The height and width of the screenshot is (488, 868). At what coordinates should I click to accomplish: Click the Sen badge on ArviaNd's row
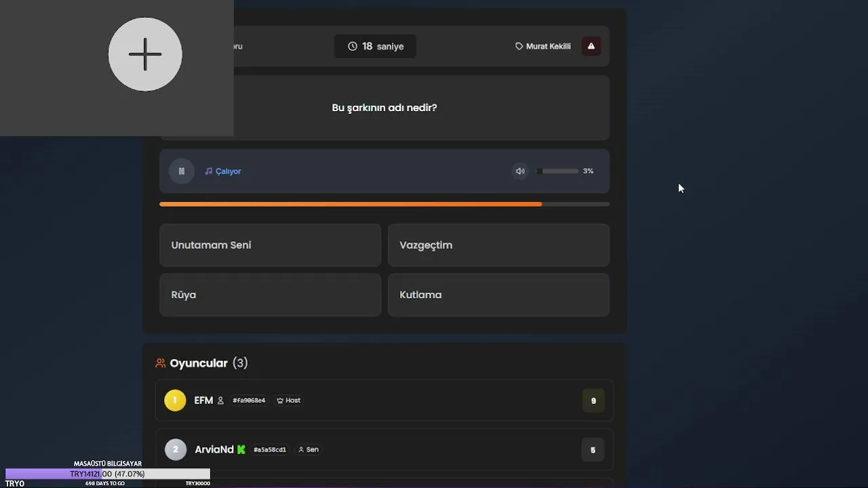tap(309, 449)
